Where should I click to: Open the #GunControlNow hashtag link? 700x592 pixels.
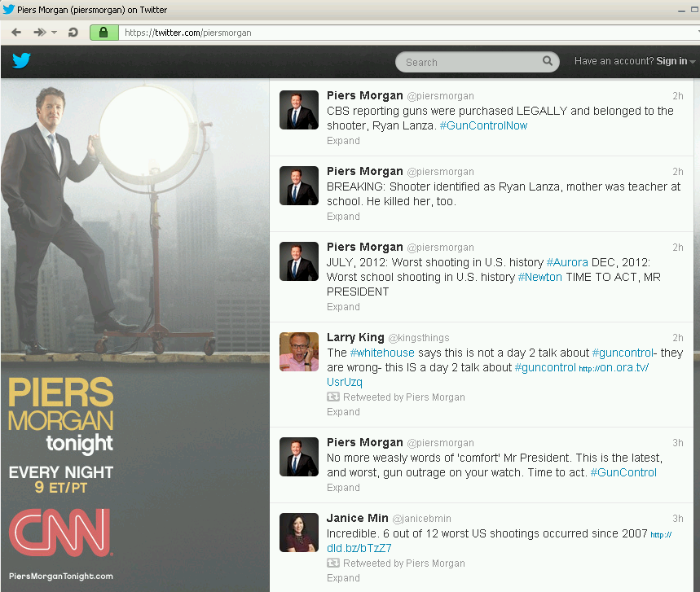(483, 125)
